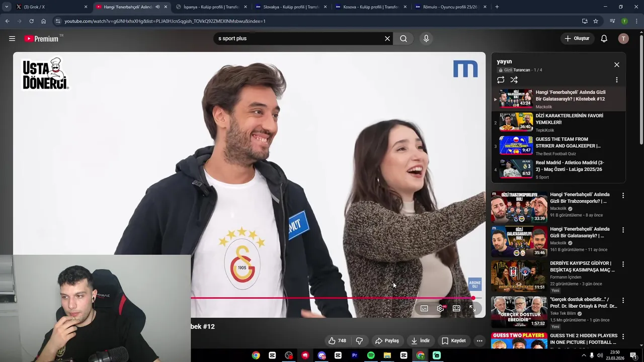Click the Oluştur create button
This screenshot has height=362, width=644.
point(577,39)
